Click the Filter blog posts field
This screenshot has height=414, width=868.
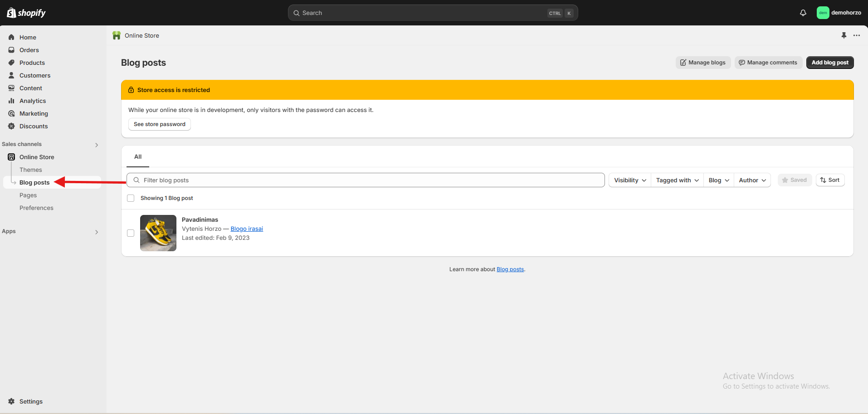pyautogui.click(x=365, y=180)
